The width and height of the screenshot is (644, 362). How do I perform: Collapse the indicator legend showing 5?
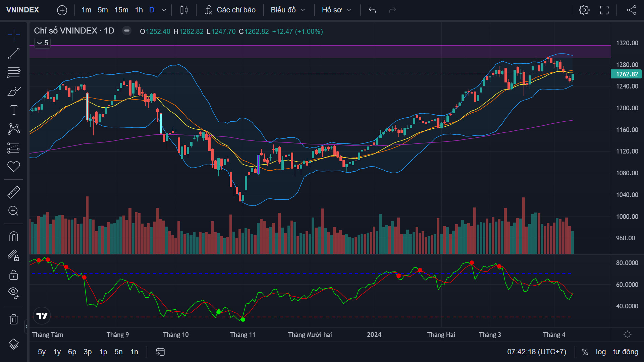point(42,43)
